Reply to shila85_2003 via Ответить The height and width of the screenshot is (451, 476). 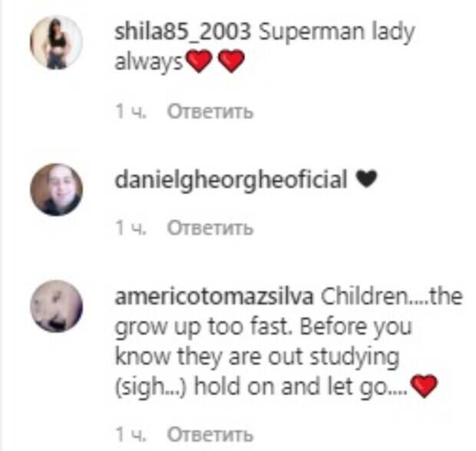click(210, 112)
